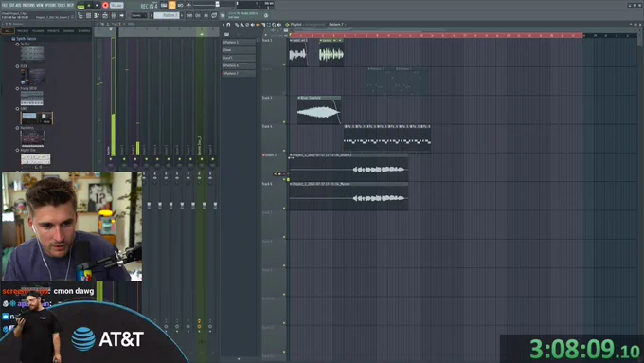Image resolution: width=644 pixels, height=363 pixels.
Task: Click Pattern 7 in the Playlist title bar
Action: [x=336, y=25]
